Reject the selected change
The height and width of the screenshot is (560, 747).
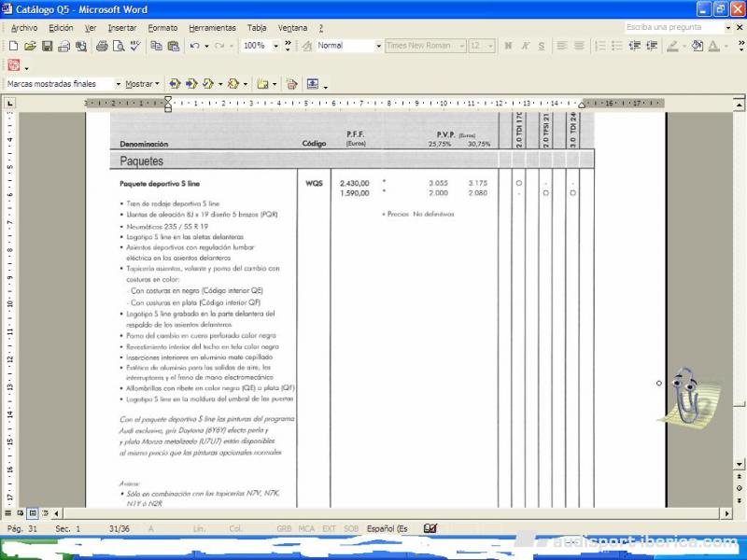pyautogui.click(x=233, y=84)
